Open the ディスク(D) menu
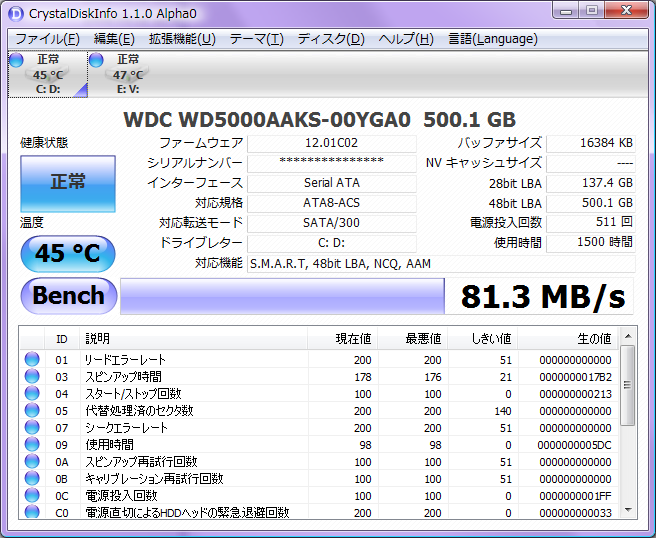 point(331,39)
